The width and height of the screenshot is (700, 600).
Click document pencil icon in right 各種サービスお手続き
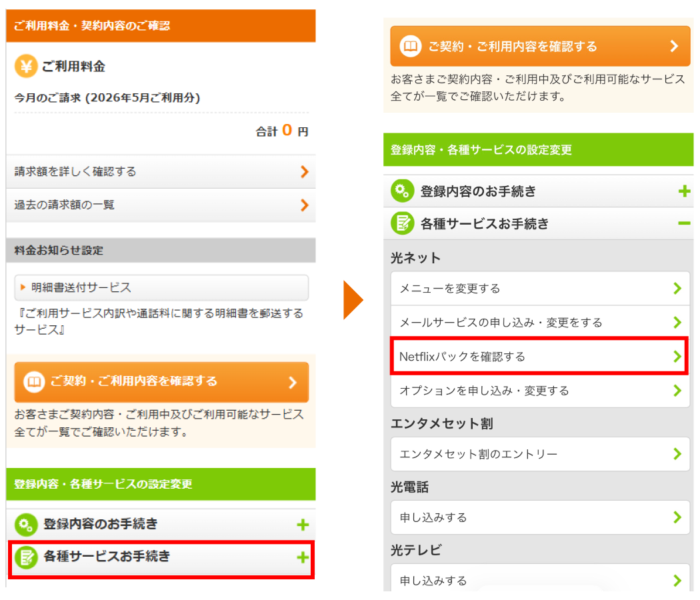[402, 223]
